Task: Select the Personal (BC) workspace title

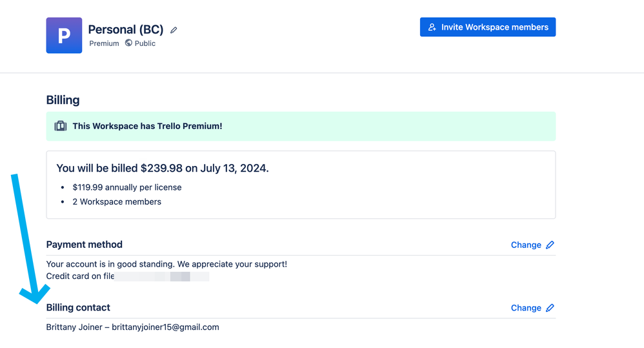Action: click(126, 30)
